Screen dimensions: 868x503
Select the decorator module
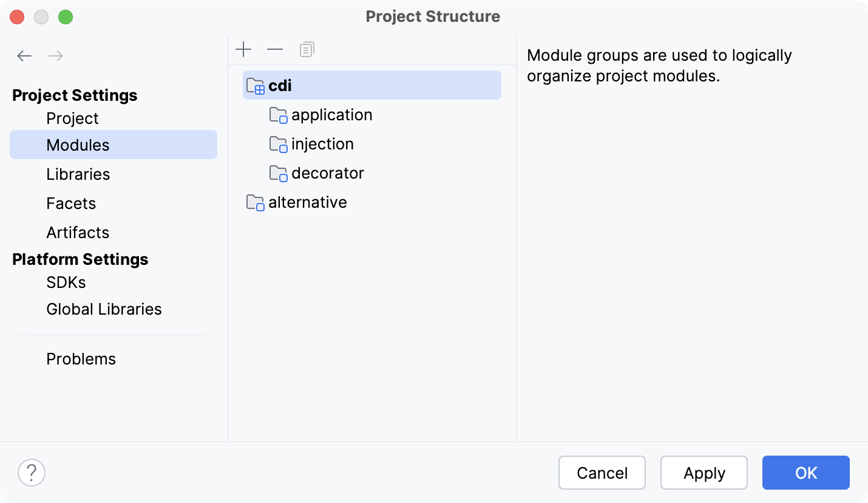(328, 173)
